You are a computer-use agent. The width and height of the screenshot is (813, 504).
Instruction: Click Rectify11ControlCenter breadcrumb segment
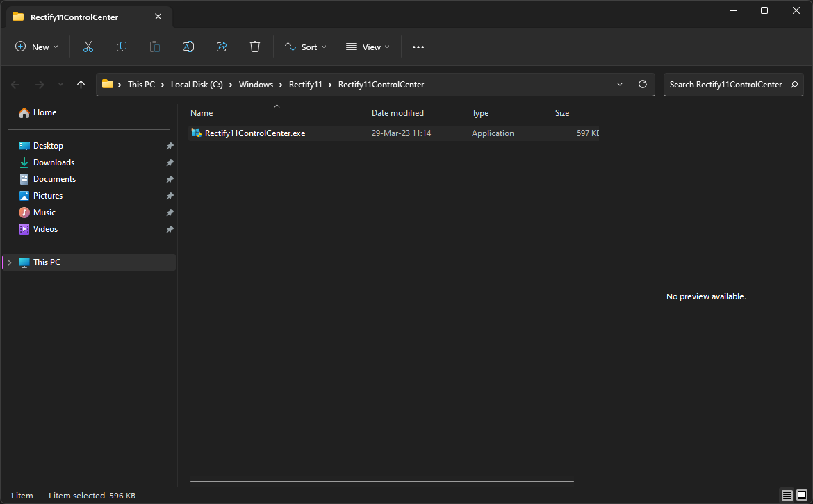[381, 85]
